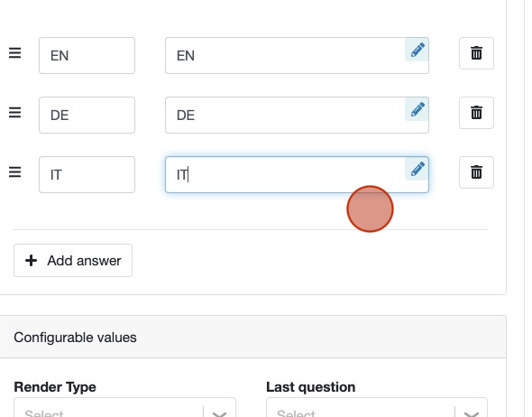
Task: Delete the IT answer row
Action: point(476,172)
